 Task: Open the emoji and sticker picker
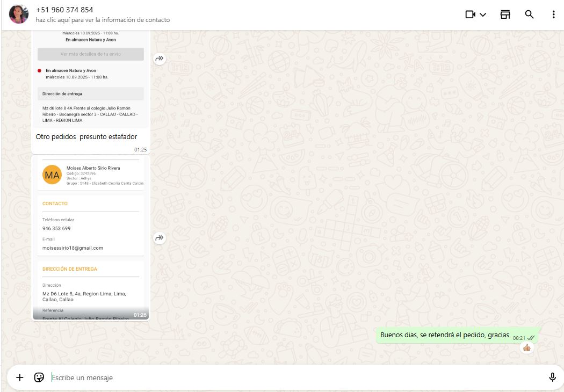coord(39,378)
